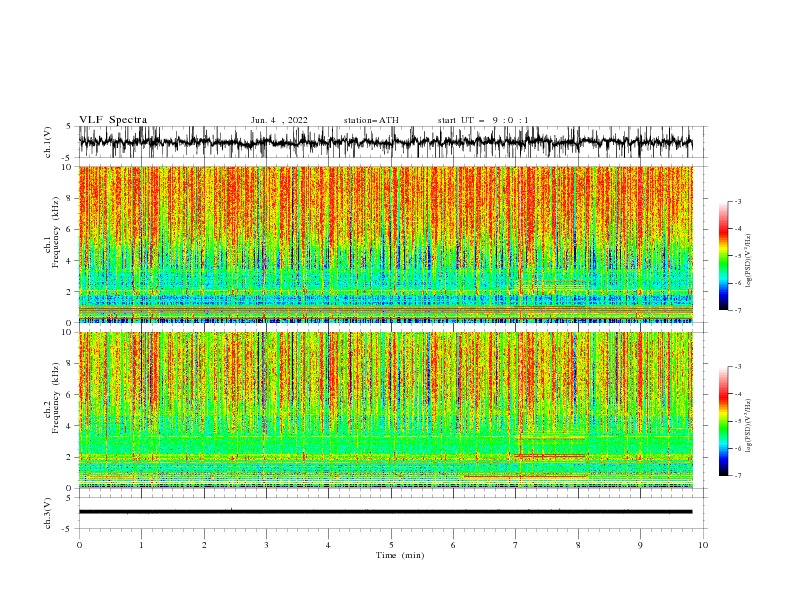
Task: Click the '6' kHz tick on ch.2 spectrogram
Action: tap(69, 395)
